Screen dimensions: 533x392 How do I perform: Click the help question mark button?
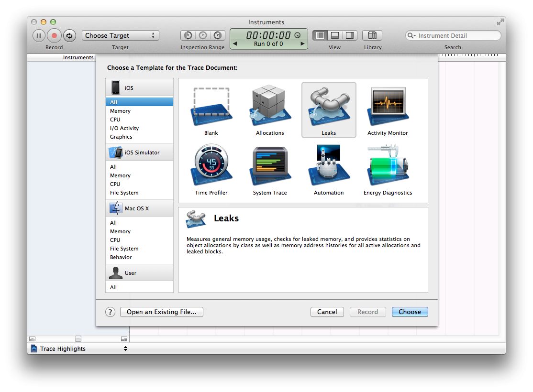coord(110,312)
